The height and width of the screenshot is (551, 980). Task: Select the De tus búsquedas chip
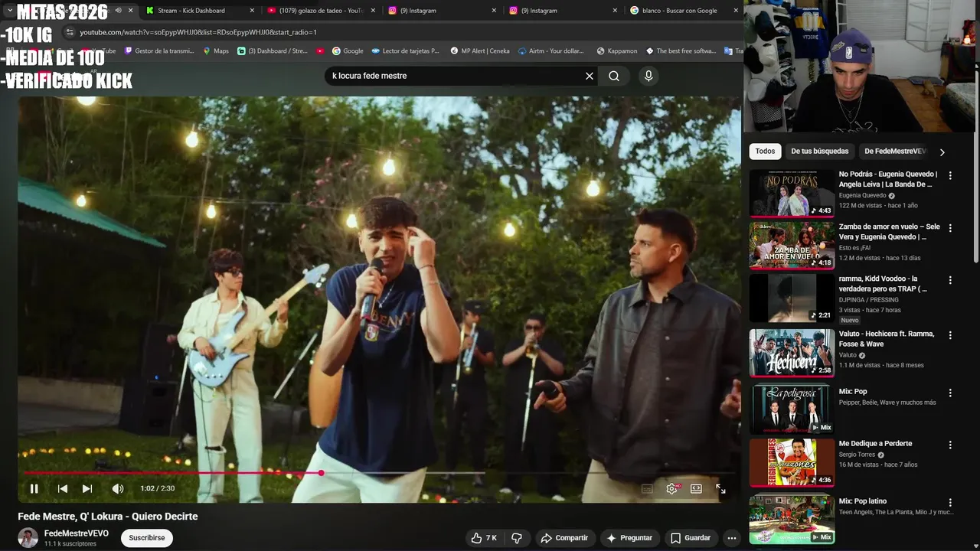pyautogui.click(x=820, y=152)
